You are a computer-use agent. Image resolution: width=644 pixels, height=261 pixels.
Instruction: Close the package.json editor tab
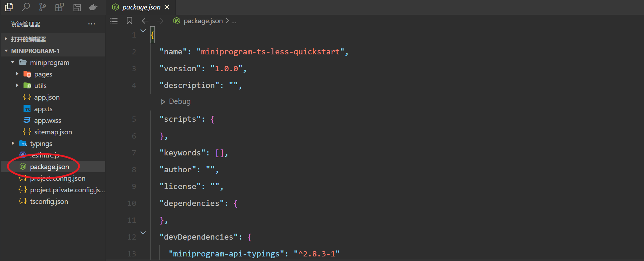tap(167, 7)
